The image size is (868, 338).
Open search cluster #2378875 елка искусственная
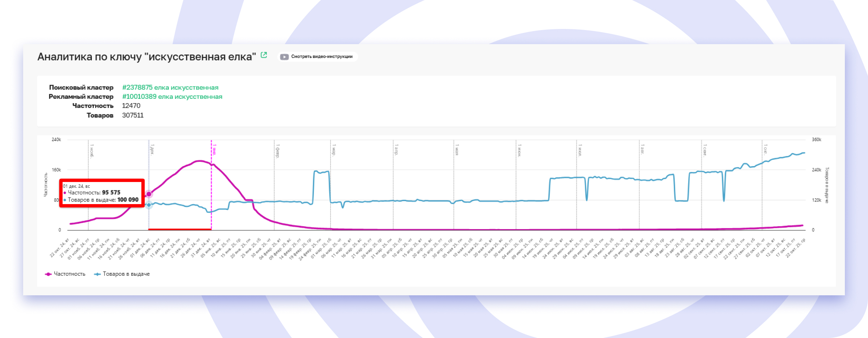click(170, 88)
